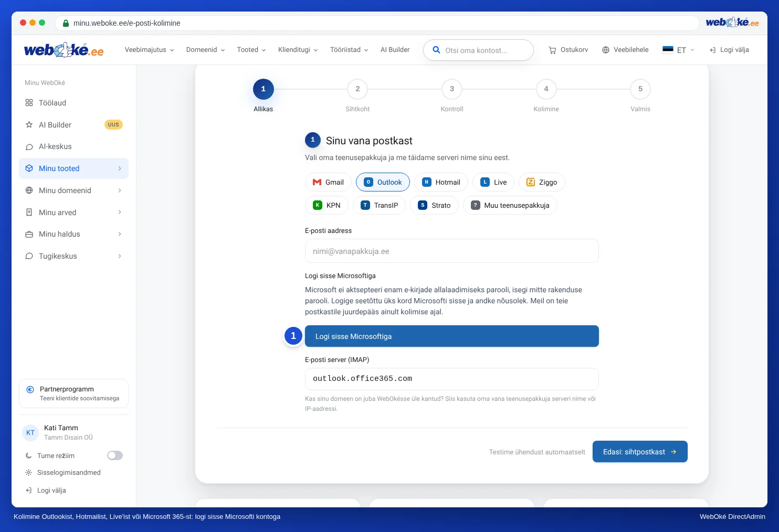Select the Live provider
The width and height of the screenshot is (779, 532).
[x=493, y=182]
